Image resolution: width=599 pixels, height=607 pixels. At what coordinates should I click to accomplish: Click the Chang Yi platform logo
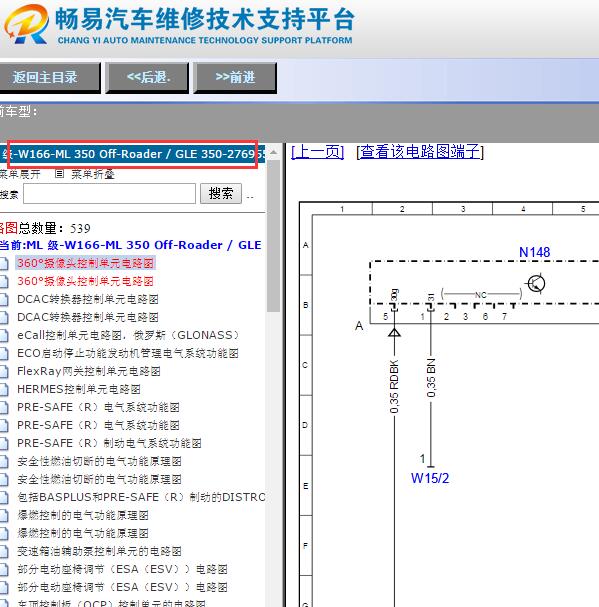point(26,24)
